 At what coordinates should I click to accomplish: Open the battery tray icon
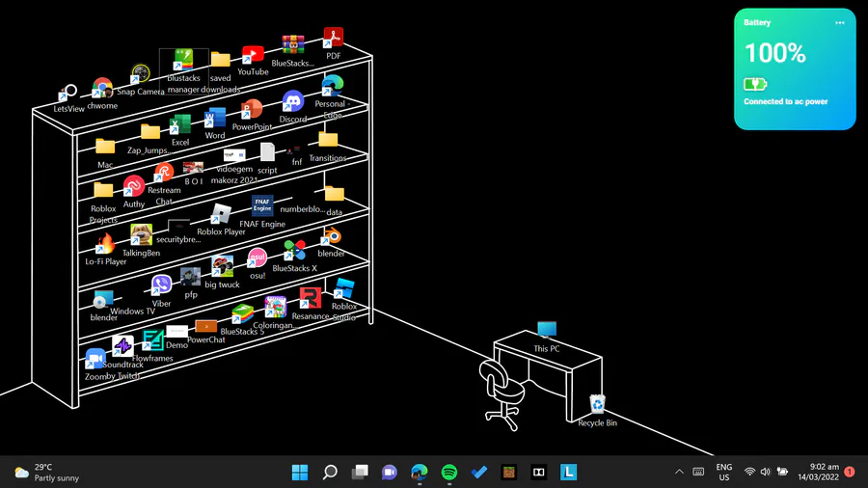coord(782,472)
